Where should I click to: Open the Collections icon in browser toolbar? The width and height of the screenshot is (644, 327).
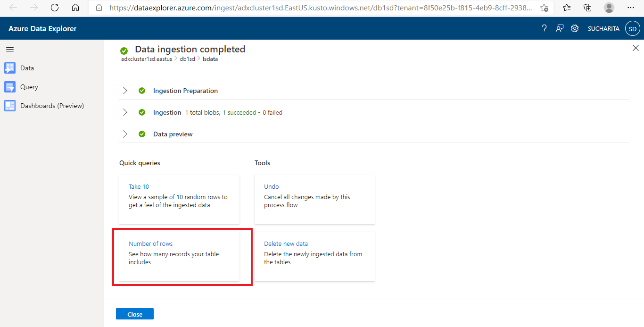(x=587, y=8)
